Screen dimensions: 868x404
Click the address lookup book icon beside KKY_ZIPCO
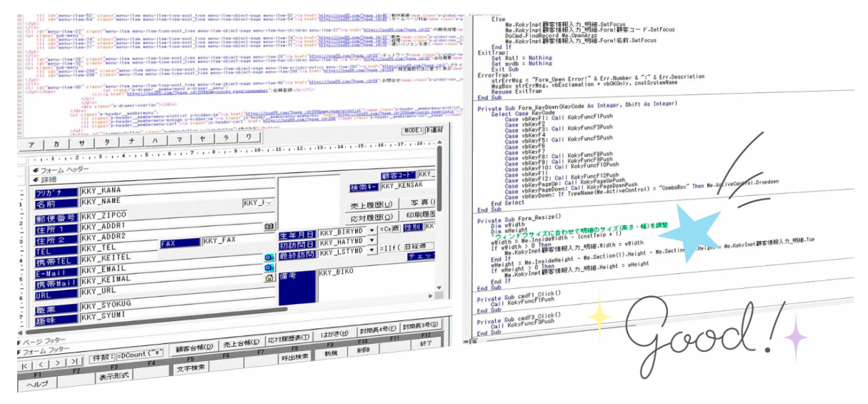269,227
